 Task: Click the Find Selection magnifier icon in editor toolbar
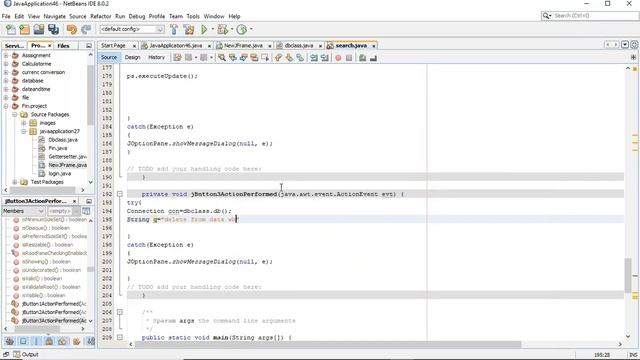[222, 58]
